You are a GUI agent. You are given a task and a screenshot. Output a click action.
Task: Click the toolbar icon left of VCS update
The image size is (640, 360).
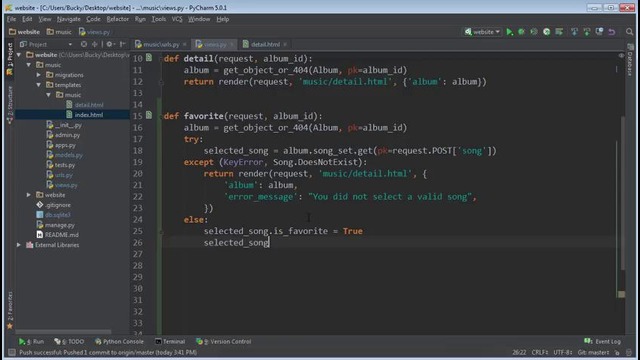(x=559, y=32)
